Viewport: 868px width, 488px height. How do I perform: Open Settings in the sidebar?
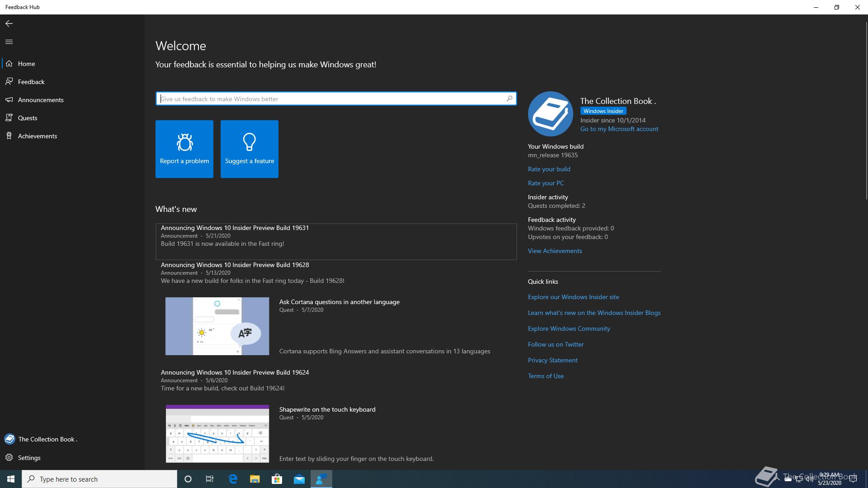click(72, 458)
